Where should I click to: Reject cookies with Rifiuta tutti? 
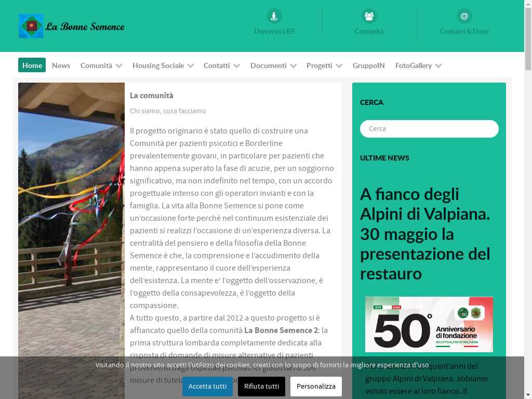pos(261,386)
